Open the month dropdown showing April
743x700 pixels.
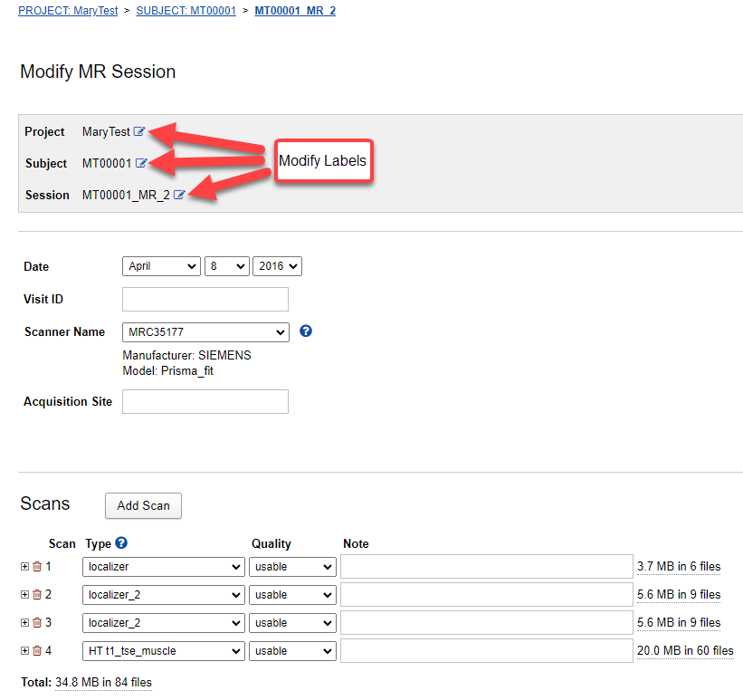coord(161,266)
